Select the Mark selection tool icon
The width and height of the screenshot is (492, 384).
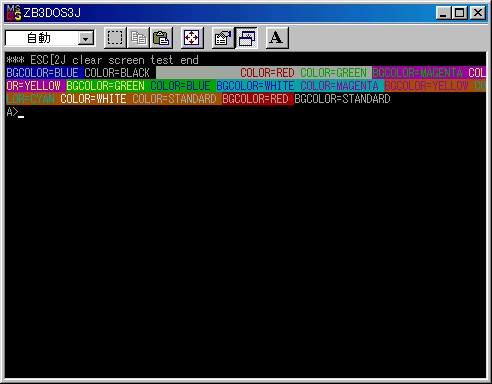(115, 38)
